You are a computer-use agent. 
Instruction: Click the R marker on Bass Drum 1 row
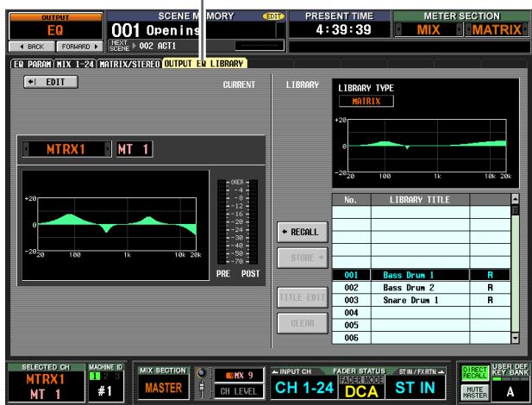(x=490, y=275)
